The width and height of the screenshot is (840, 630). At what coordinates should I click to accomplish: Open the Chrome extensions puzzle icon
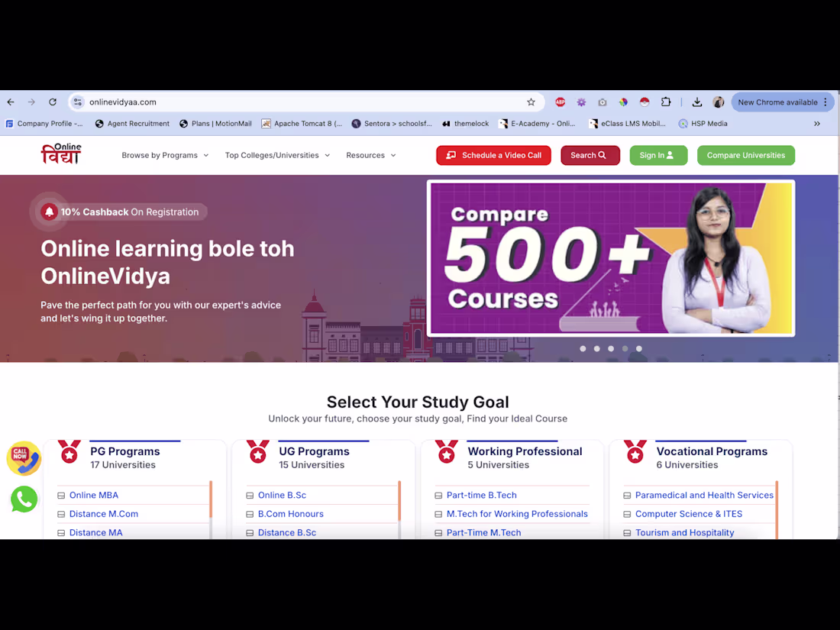click(x=666, y=102)
